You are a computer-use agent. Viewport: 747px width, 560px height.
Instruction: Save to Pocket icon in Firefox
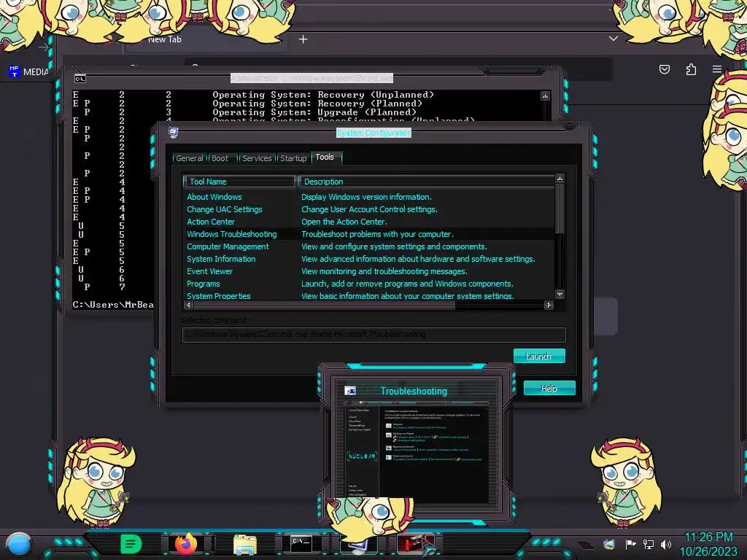click(664, 69)
